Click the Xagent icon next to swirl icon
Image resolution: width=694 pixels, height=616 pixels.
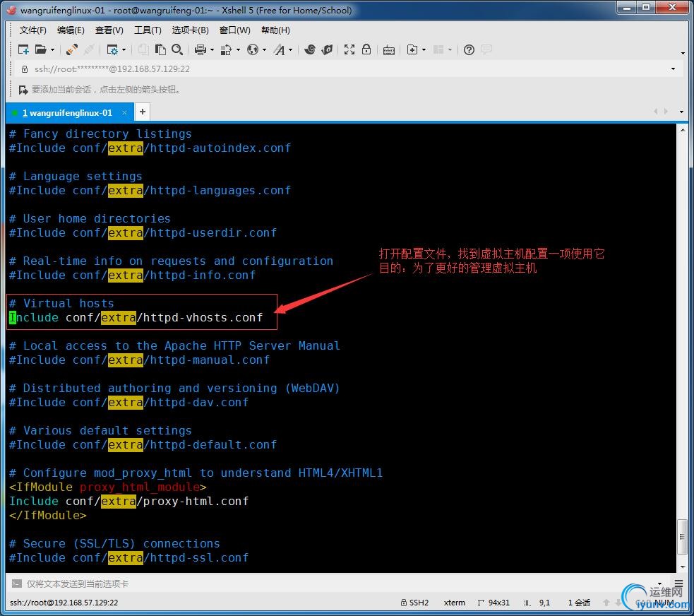click(x=327, y=49)
